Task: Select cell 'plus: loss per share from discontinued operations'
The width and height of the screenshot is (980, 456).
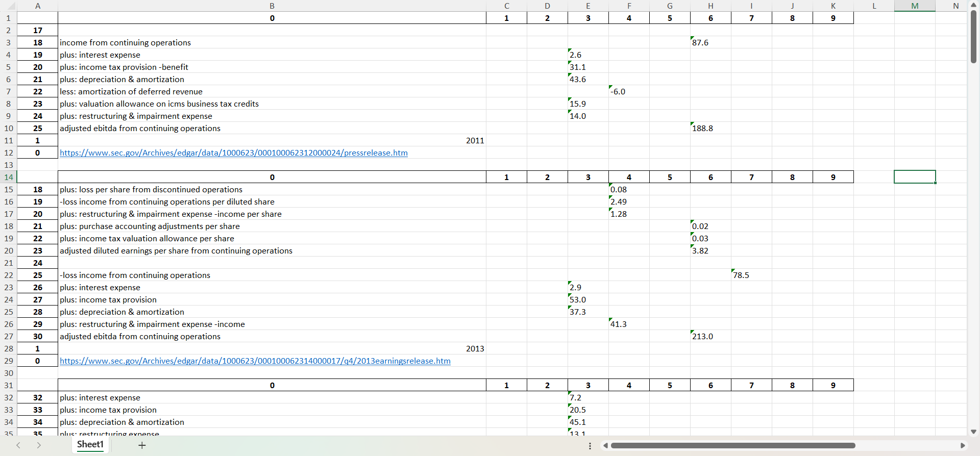Action: 272,189
